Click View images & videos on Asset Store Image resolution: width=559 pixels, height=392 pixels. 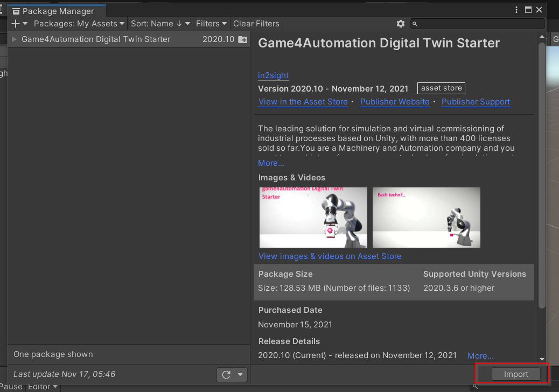330,256
